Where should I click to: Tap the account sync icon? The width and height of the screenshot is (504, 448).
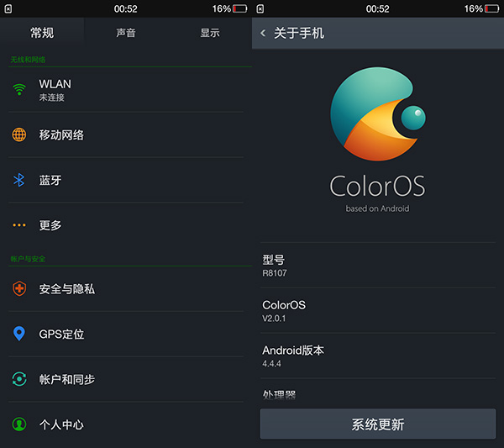(x=19, y=379)
